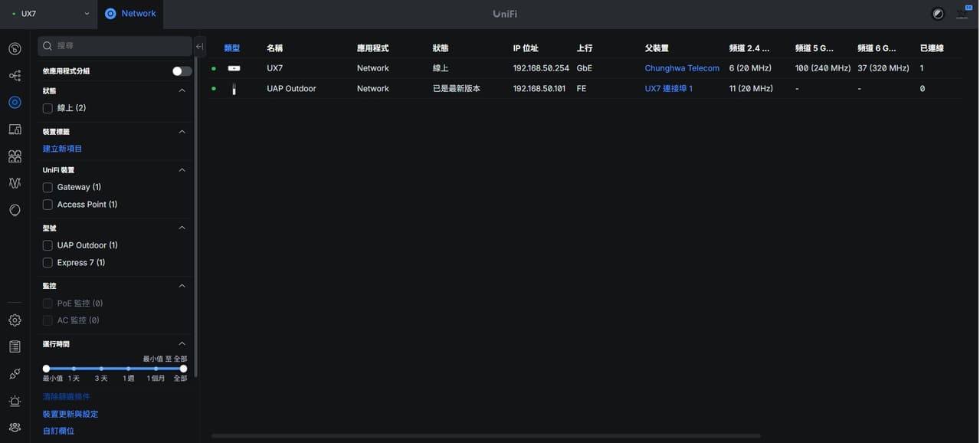The image size is (980, 443).
Task: Click the UX7 gateway device icon
Action: click(x=234, y=68)
